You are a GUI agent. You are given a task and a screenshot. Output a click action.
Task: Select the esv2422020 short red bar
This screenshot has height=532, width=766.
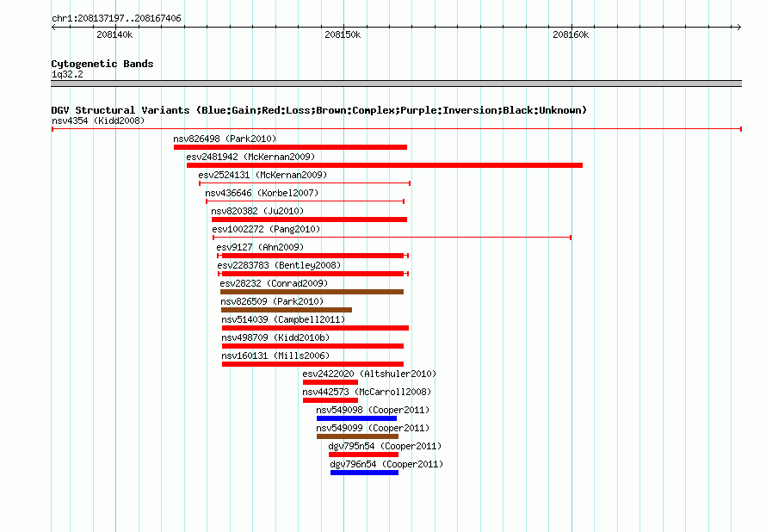click(x=330, y=382)
